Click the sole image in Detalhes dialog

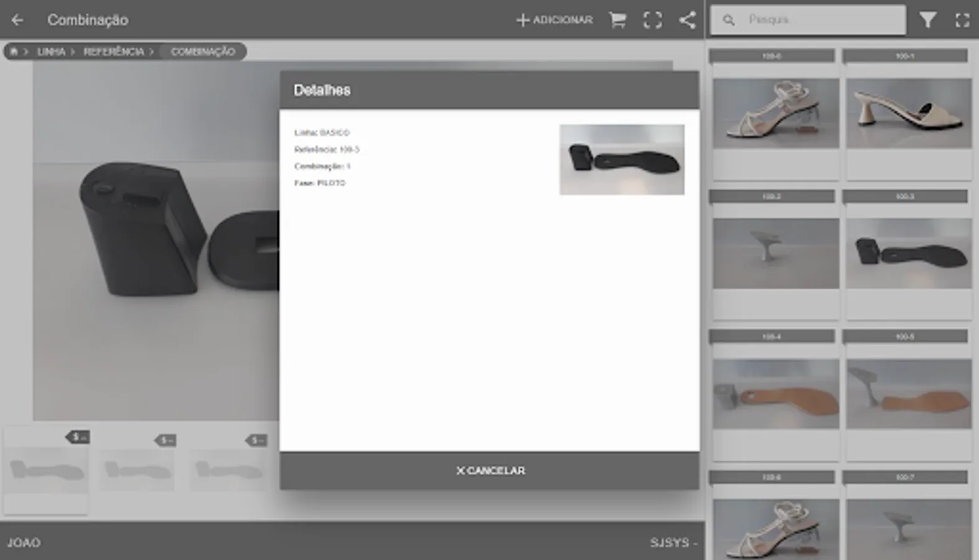[x=622, y=160]
